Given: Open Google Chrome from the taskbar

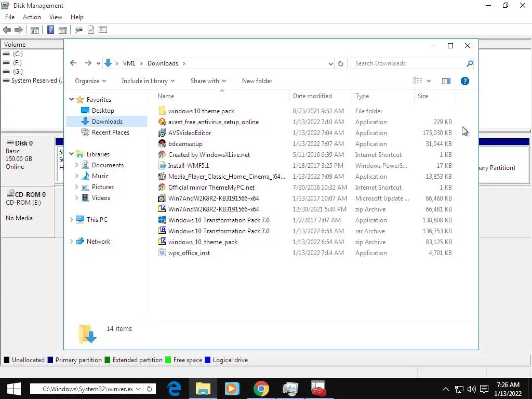Looking at the screenshot, I should (261, 389).
